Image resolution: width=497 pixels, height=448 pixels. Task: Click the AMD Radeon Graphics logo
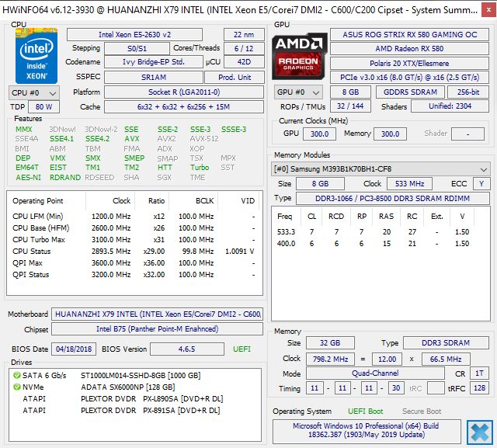click(x=300, y=56)
